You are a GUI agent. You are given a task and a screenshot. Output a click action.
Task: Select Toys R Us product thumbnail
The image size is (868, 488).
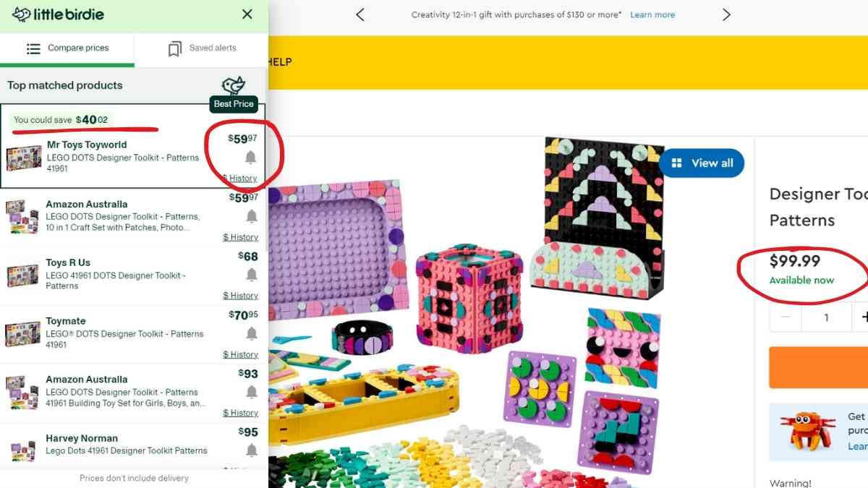[x=22, y=275]
